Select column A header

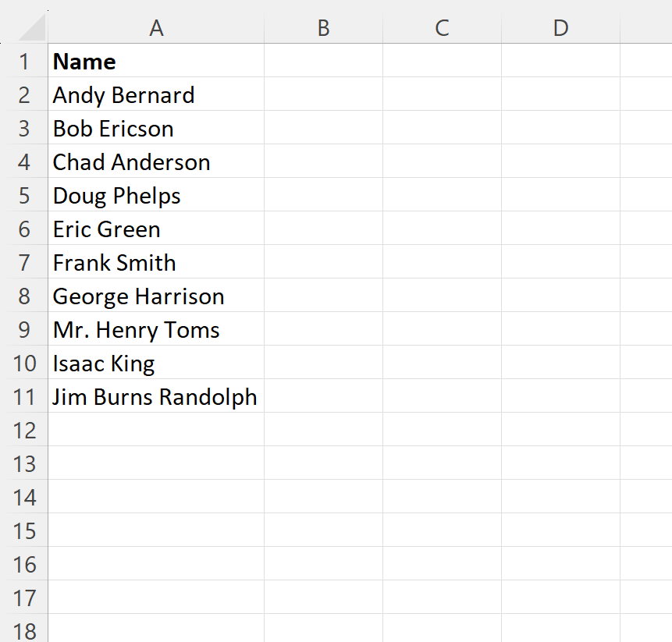(x=156, y=28)
